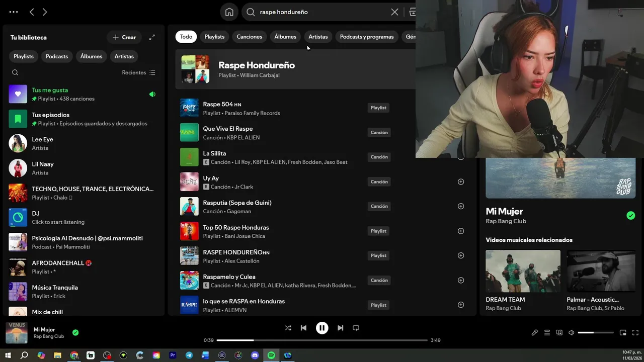Select Podcasts y programas results filter
Image resolution: width=644 pixels, height=362 pixels.
[x=367, y=37]
